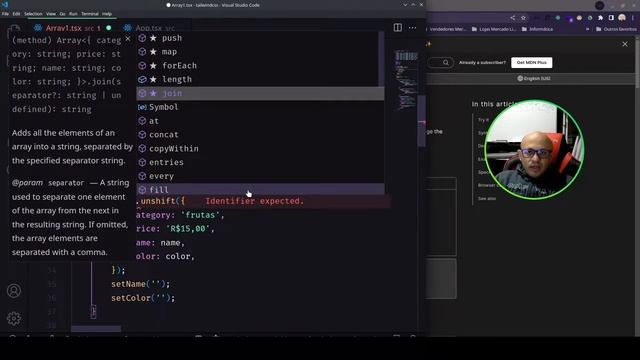Open the View menu
This screenshot has height=360, width=640.
click(51, 13)
